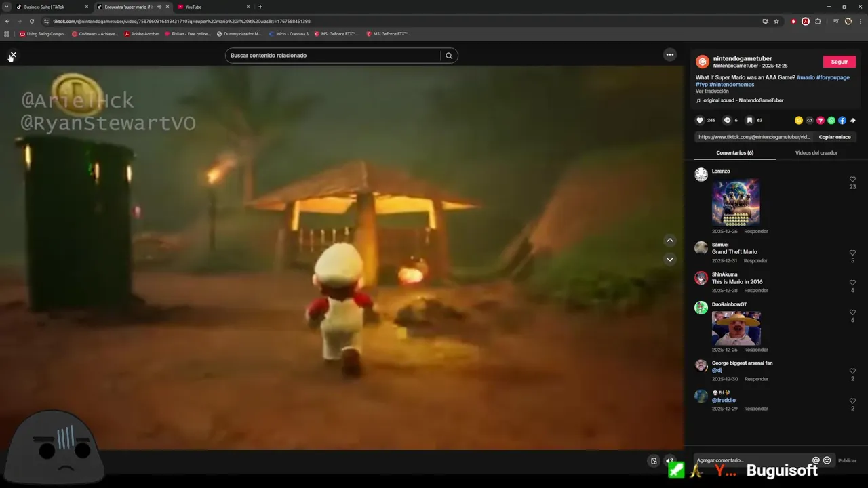868x488 pixels.
Task: Like ShinAkuma's 'This is Mario in 2016' comment
Action: click(x=852, y=283)
